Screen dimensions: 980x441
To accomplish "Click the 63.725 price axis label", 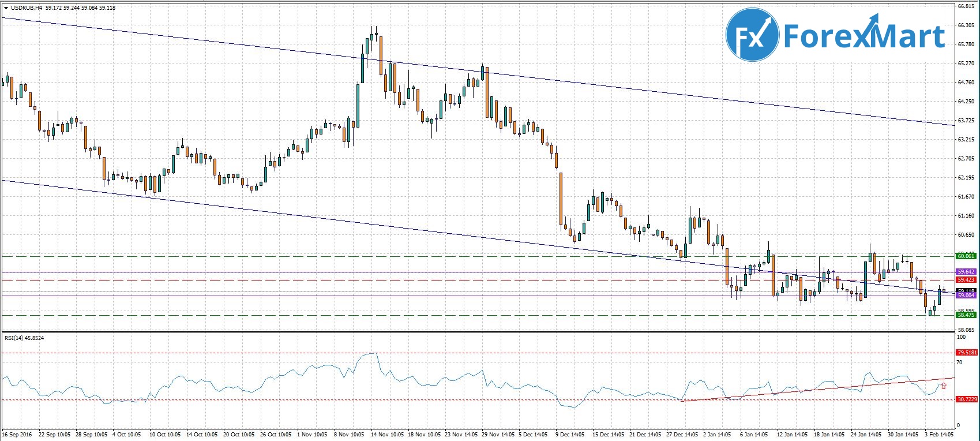I will click(x=966, y=121).
